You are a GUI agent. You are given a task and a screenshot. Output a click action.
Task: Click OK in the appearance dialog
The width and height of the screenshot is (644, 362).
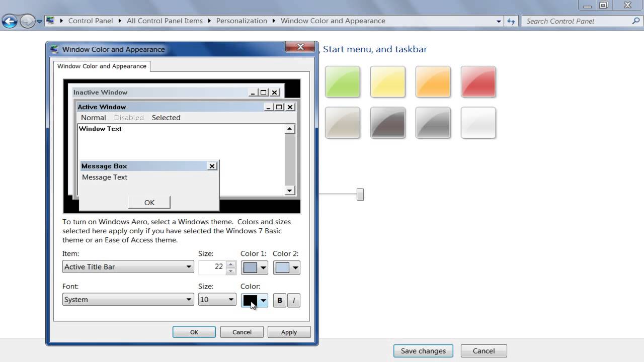[194, 332]
